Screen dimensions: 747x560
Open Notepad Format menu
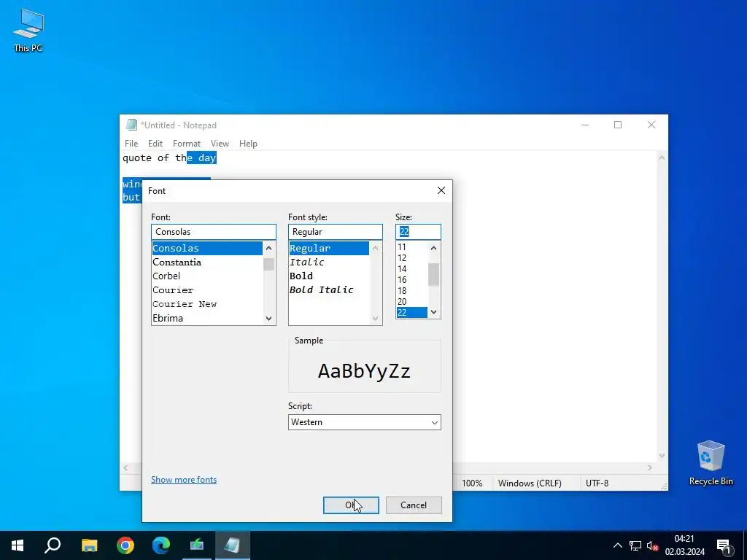pos(187,144)
